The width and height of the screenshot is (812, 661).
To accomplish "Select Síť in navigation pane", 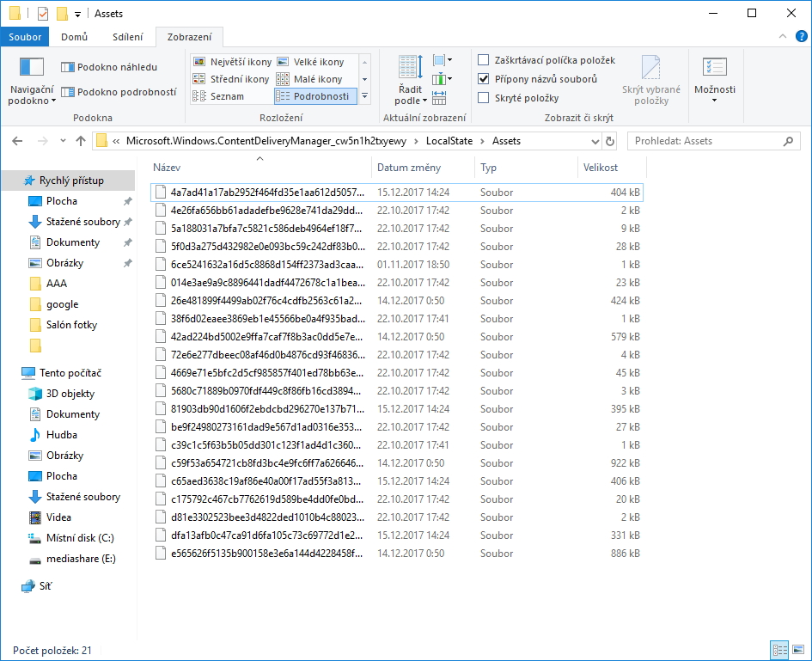I will [46, 586].
